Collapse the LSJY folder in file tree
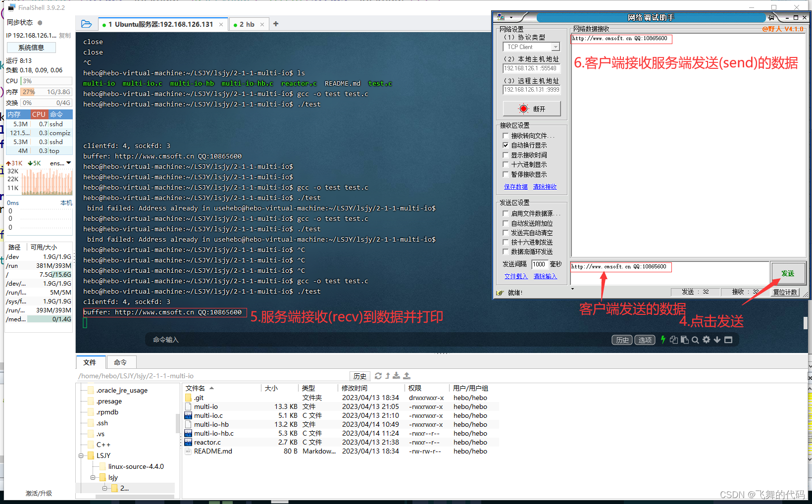 click(x=81, y=455)
